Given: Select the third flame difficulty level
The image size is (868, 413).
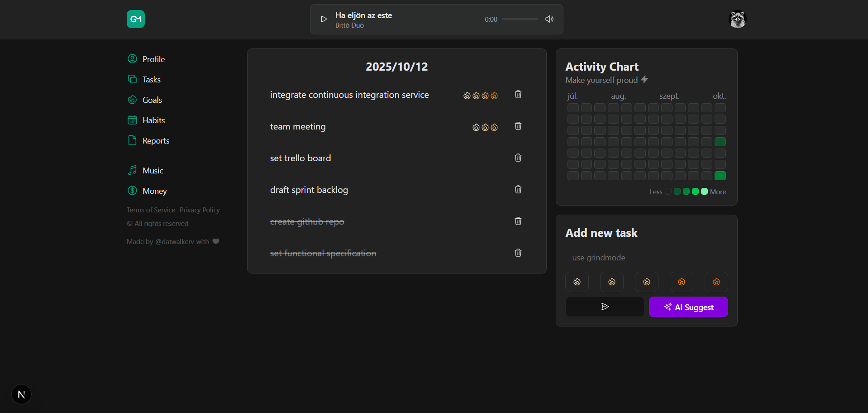Looking at the screenshot, I should pos(647,282).
